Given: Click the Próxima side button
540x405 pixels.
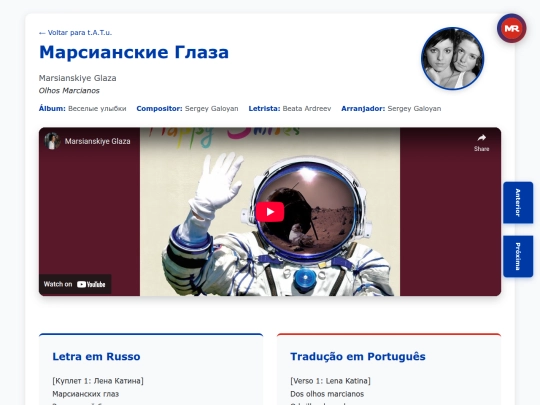Looking at the screenshot, I should point(518,256).
